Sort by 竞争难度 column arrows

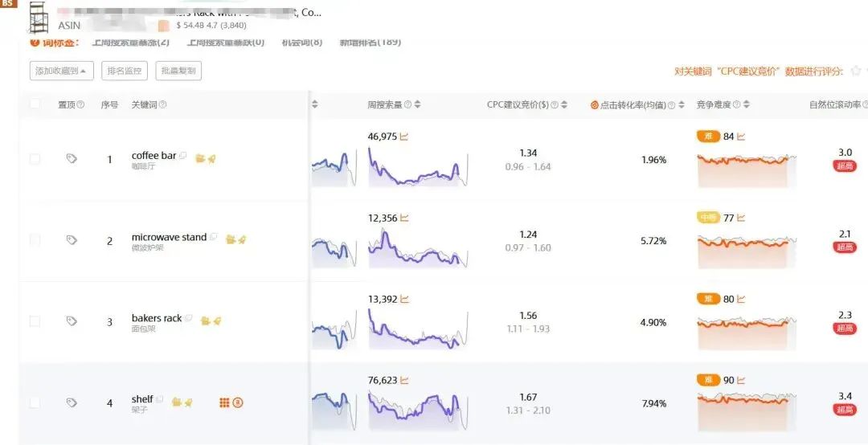(746, 104)
